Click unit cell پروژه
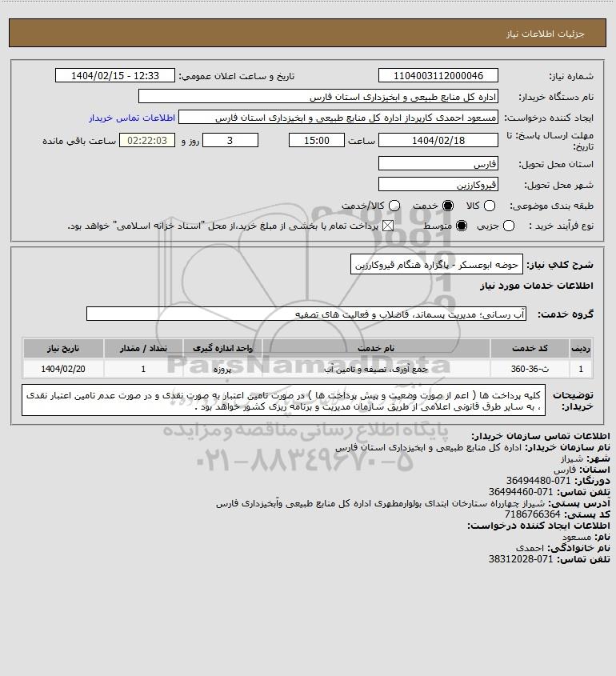 [222, 369]
